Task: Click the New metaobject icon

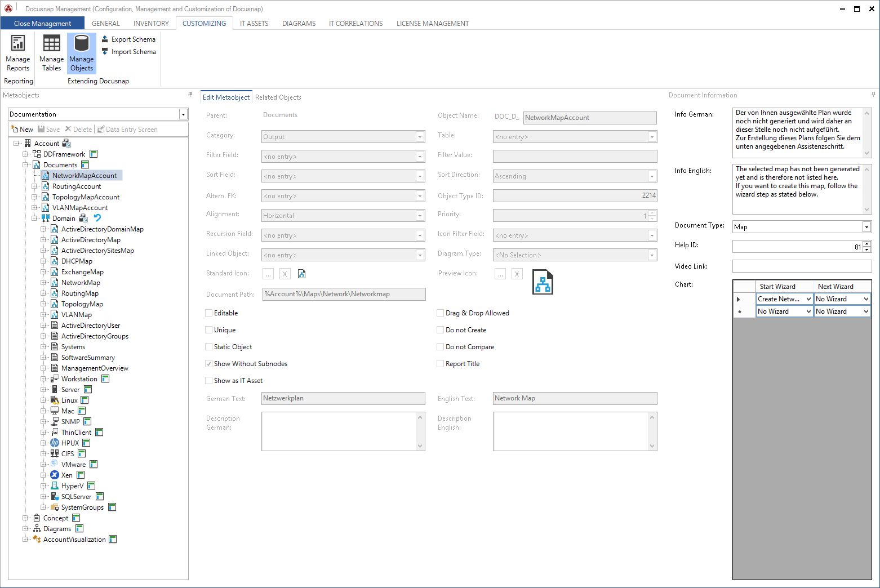Action: coord(15,129)
